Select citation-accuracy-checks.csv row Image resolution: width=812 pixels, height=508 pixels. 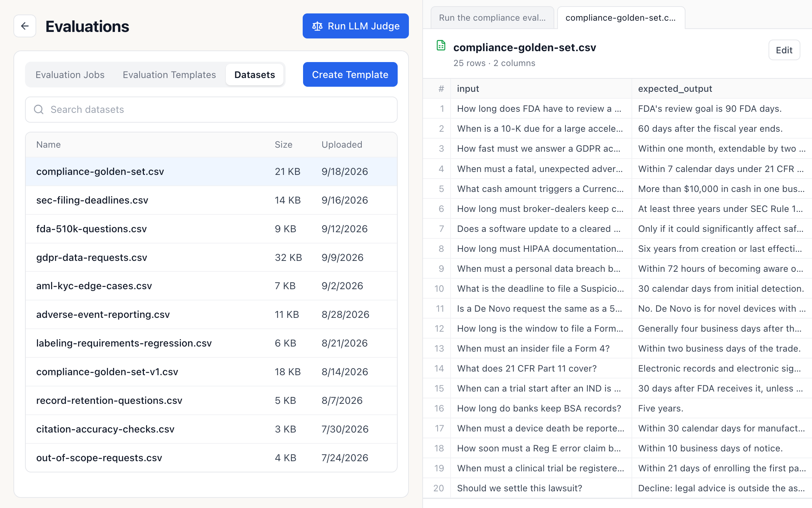pyautogui.click(x=211, y=429)
